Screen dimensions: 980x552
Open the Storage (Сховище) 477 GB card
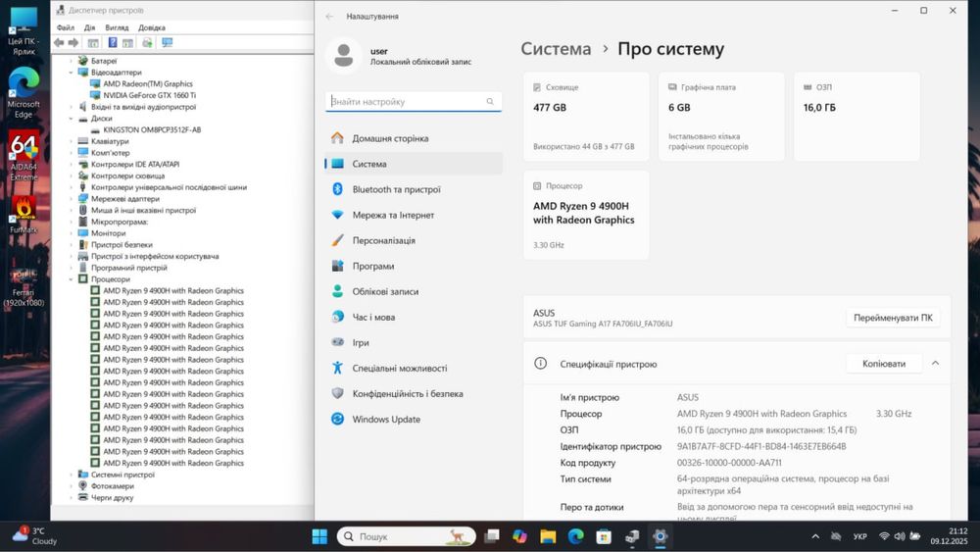pos(586,117)
